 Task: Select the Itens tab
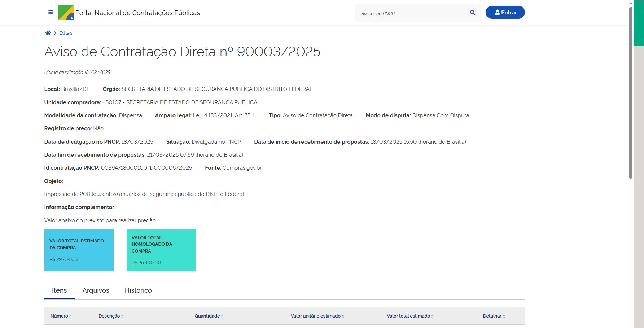[x=59, y=290]
